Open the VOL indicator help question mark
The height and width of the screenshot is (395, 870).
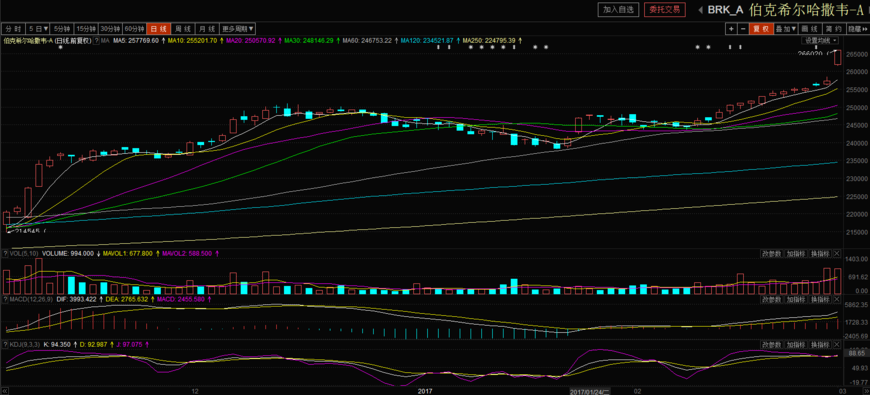5,254
